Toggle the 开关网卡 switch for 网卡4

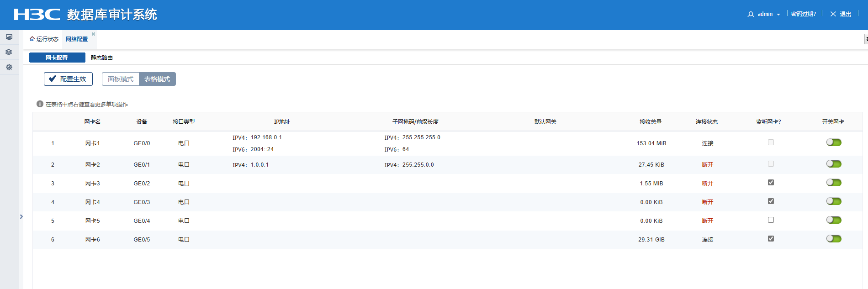[x=834, y=201]
